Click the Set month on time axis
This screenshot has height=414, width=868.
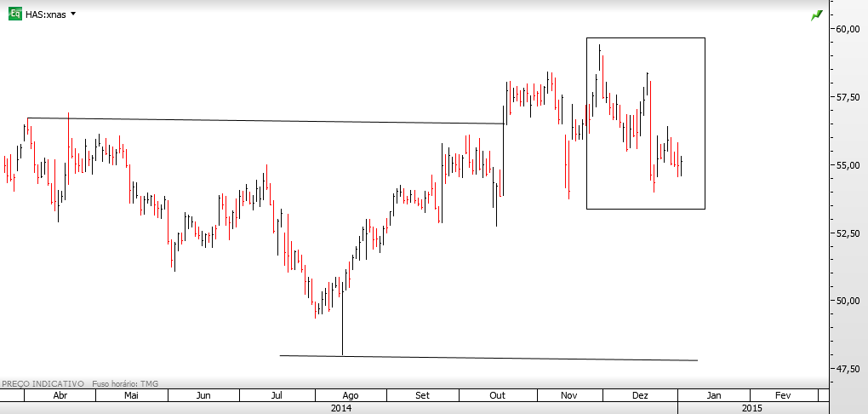coord(422,395)
